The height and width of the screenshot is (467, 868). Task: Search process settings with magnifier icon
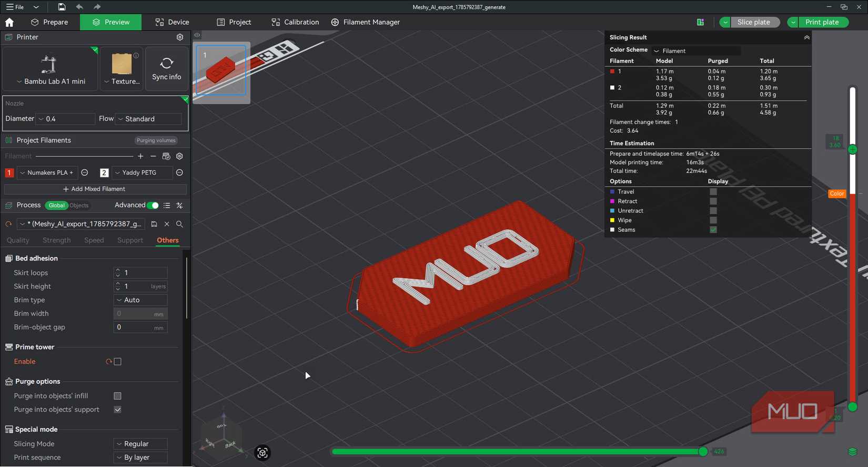pos(179,224)
